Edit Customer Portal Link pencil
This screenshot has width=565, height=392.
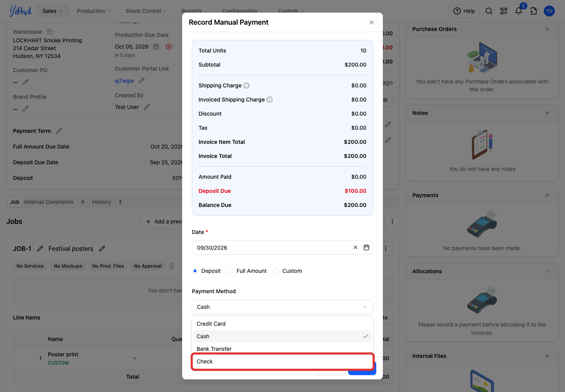[x=142, y=80]
